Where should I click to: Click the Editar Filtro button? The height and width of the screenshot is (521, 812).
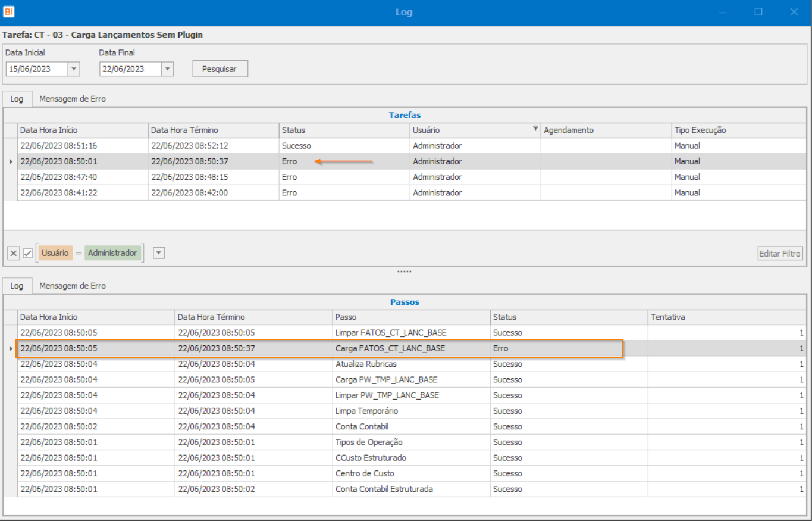(780, 254)
